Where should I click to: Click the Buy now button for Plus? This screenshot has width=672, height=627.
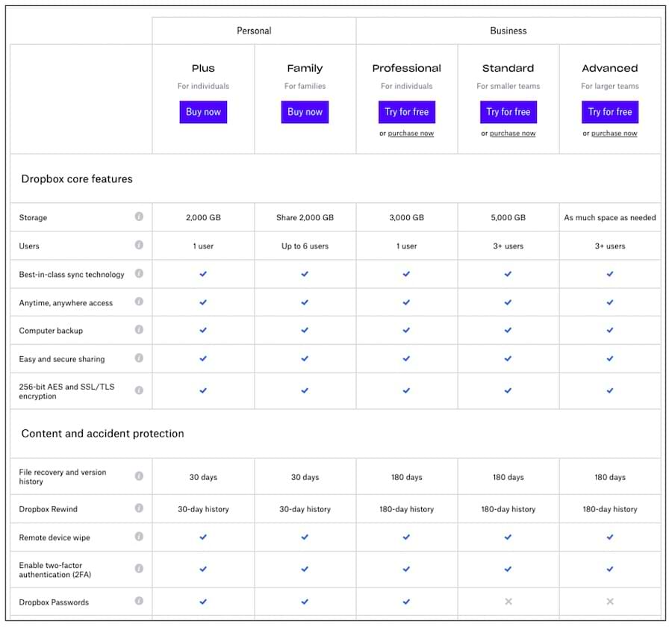click(x=203, y=112)
